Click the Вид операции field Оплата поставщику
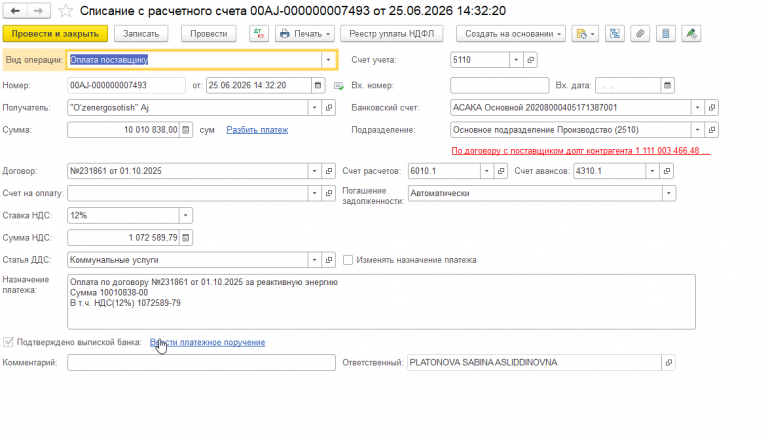This screenshot has width=768, height=438. [194, 60]
